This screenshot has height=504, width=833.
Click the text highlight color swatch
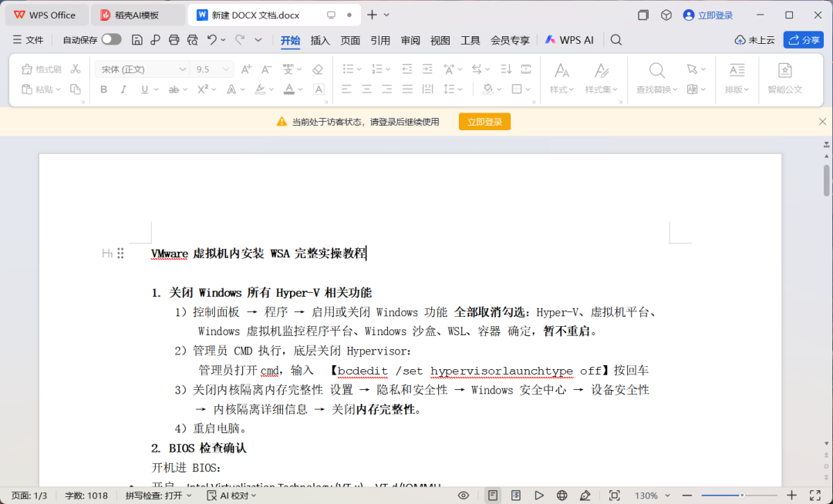coord(260,89)
